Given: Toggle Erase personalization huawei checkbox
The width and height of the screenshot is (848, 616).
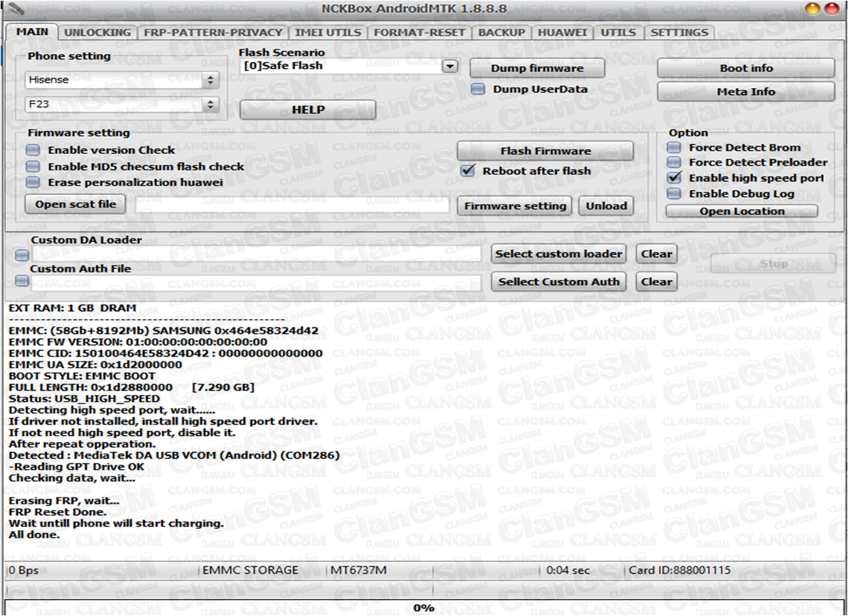Looking at the screenshot, I should (x=33, y=182).
